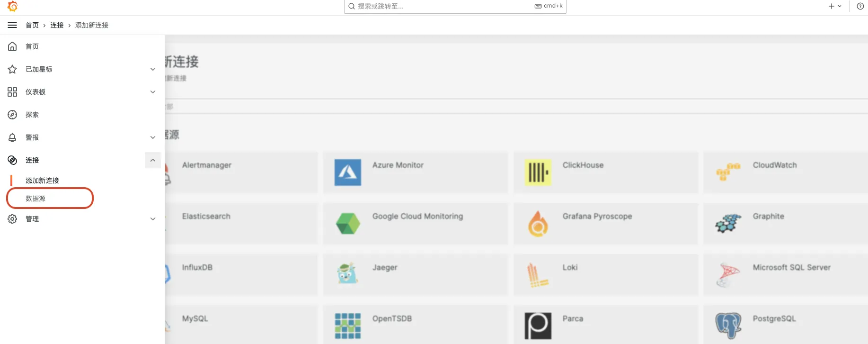Click the PostgreSQL card title
The image size is (868, 344).
774,318
